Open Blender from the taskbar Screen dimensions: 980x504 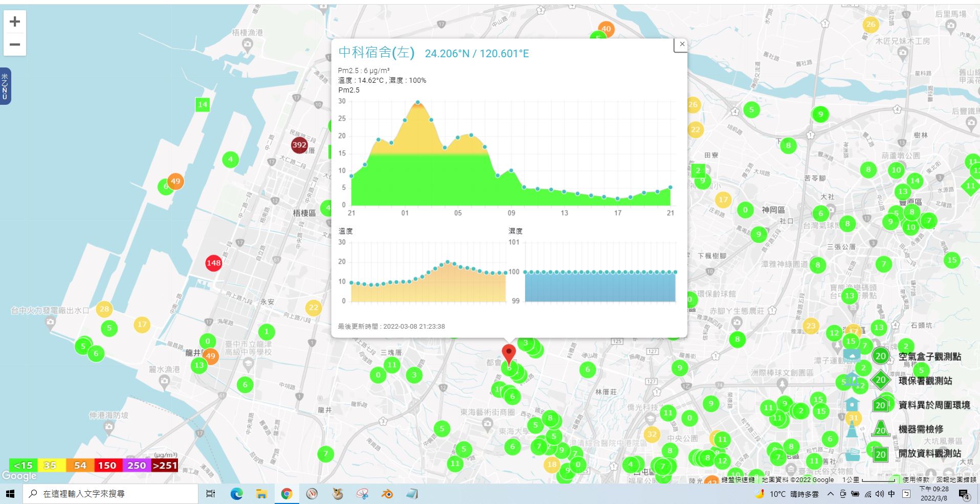[387, 494]
